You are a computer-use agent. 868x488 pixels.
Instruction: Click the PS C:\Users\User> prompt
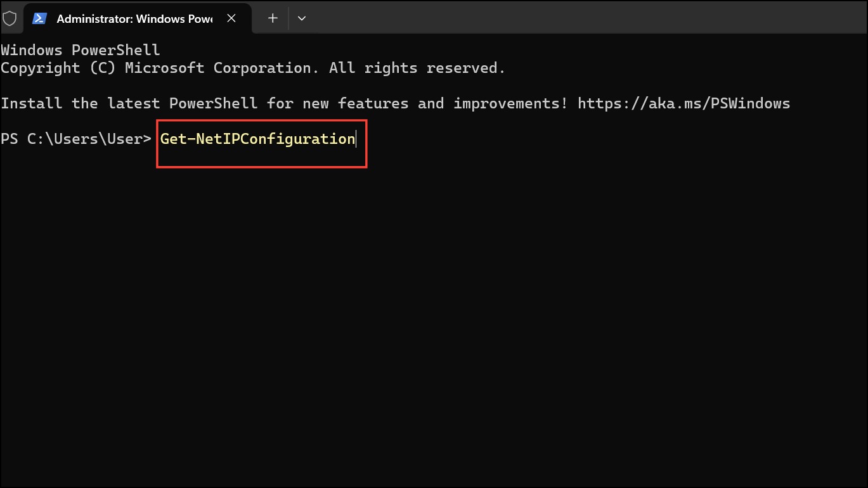pos(76,139)
